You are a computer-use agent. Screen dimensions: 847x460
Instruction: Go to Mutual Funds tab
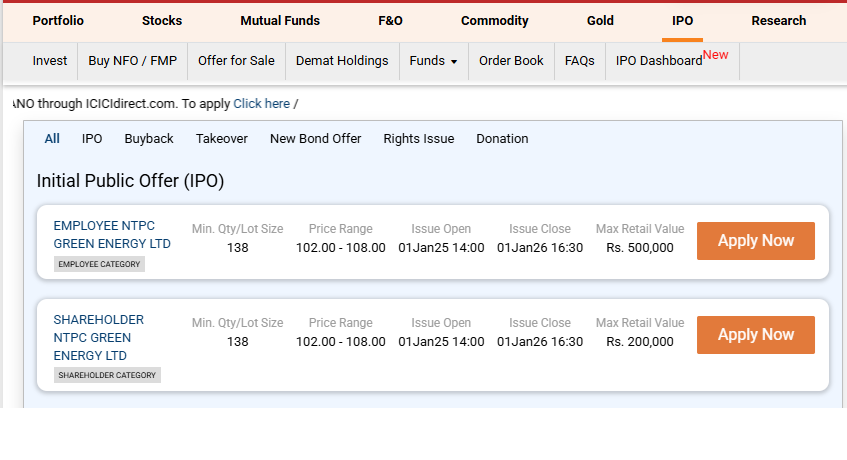(280, 21)
